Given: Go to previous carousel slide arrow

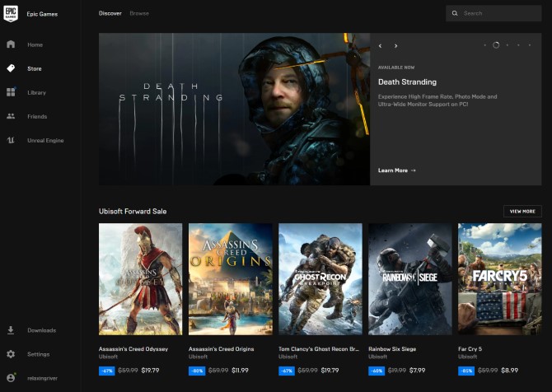Looking at the screenshot, I should tap(380, 46).
